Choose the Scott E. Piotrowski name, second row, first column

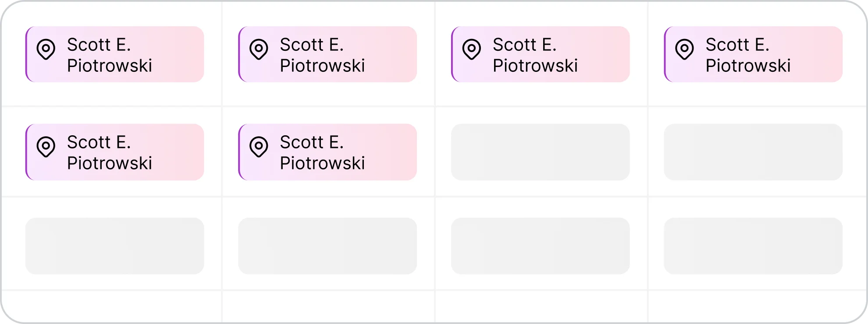pyautogui.click(x=110, y=153)
